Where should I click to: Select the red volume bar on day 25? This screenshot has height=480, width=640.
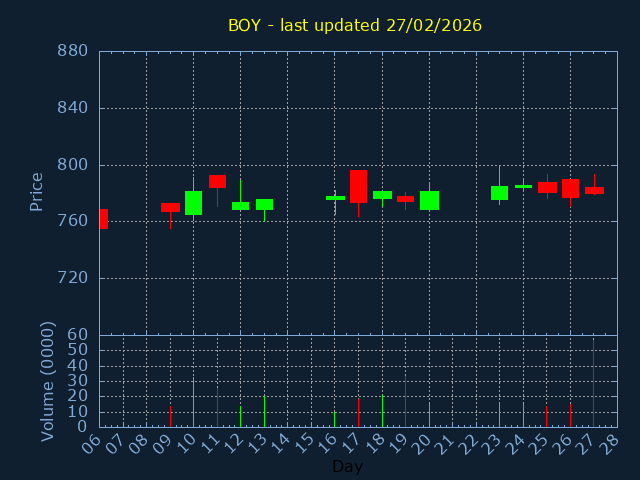coord(546,415)
